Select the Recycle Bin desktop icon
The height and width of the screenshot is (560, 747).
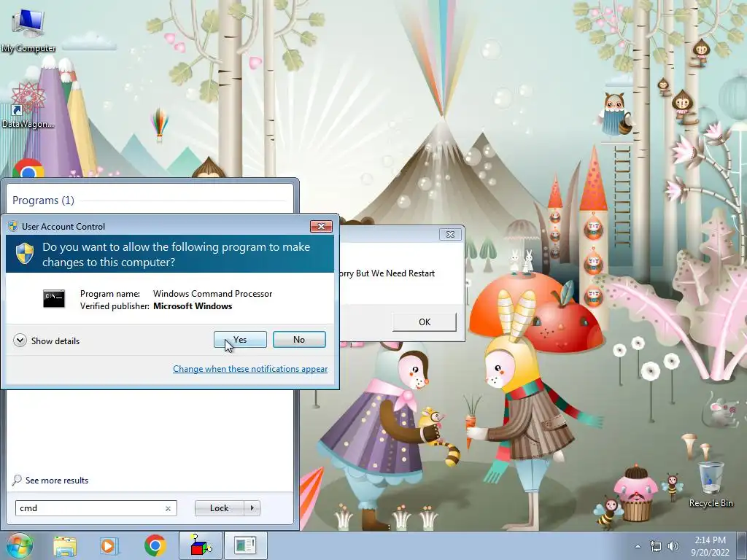click(x=711, y=484)
